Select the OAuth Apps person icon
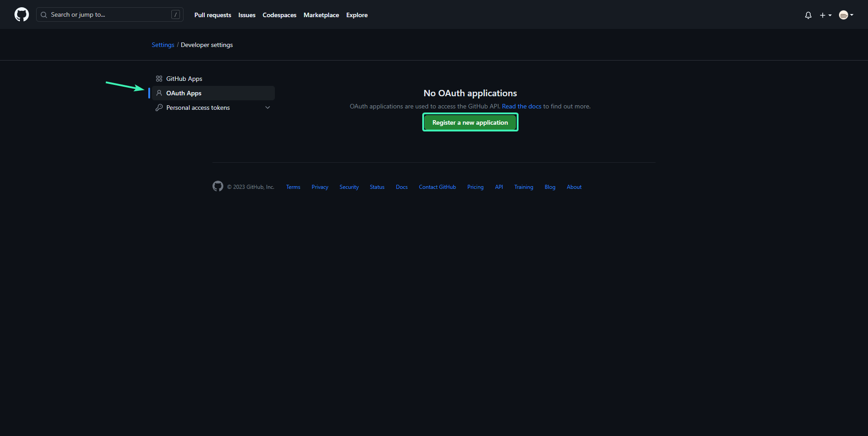This screenshot has height=436, width=868. [159, 93]
